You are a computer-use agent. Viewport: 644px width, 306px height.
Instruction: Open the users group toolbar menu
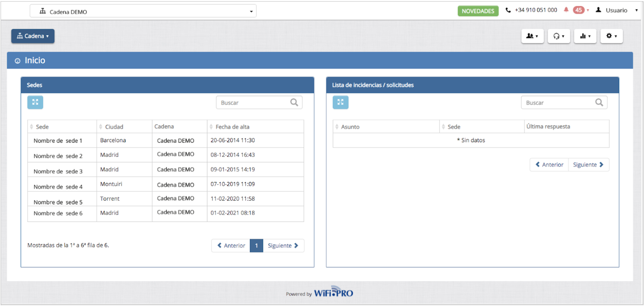532,36
